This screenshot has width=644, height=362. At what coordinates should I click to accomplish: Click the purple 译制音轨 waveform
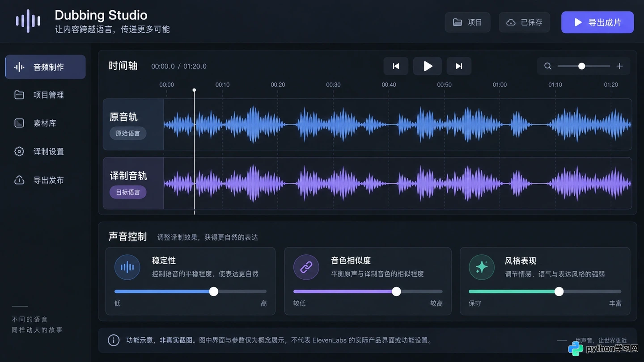coord(398,183)
